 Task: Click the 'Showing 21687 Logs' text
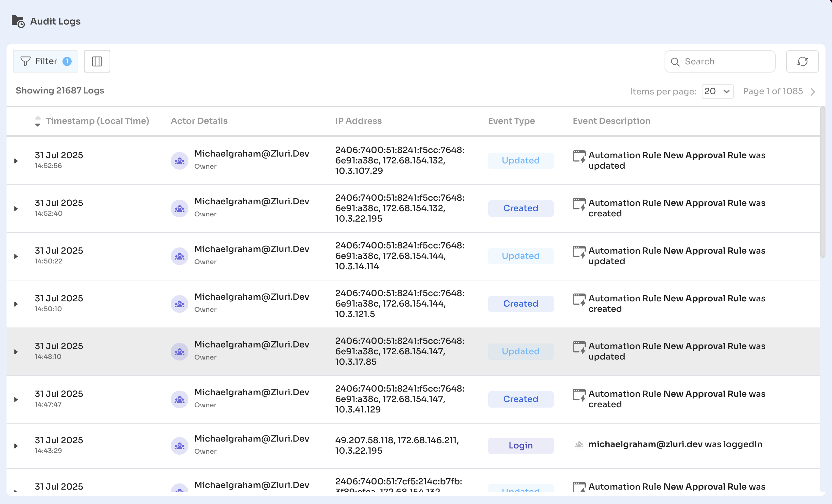coord(60,91)
